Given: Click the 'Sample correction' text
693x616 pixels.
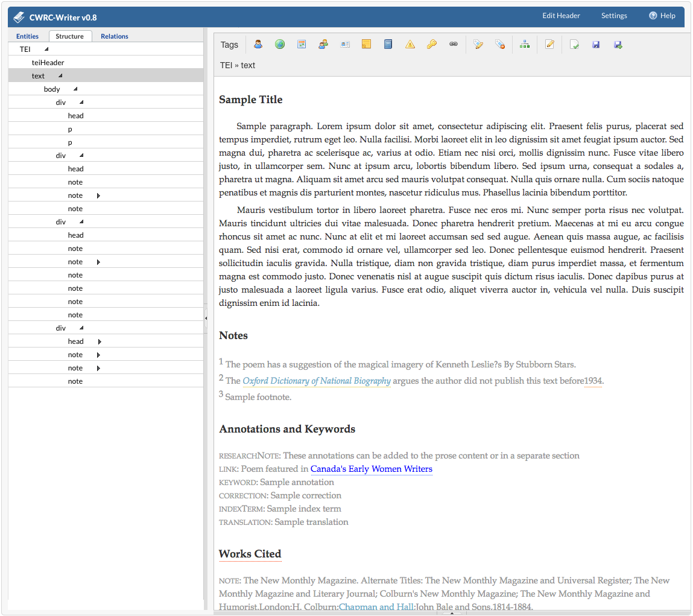Looking at the screenshot, I should tap(306, 495).
